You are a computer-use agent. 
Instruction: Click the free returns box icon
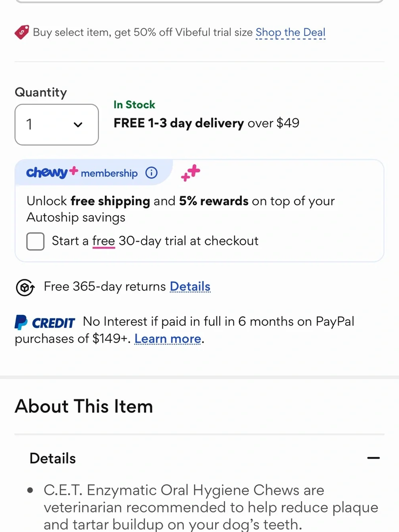coord(25,287)
